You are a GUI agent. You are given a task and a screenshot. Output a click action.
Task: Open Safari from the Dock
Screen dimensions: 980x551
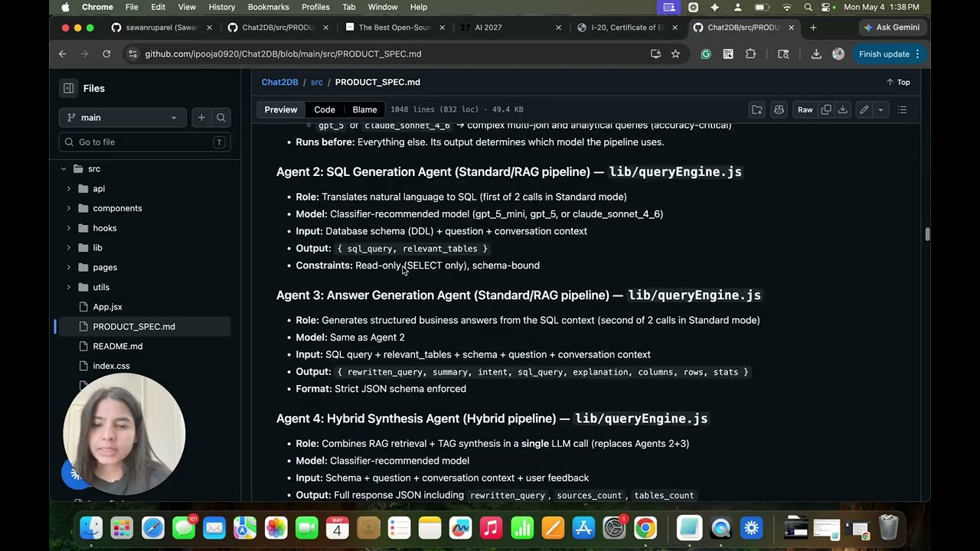click(153, 528)
